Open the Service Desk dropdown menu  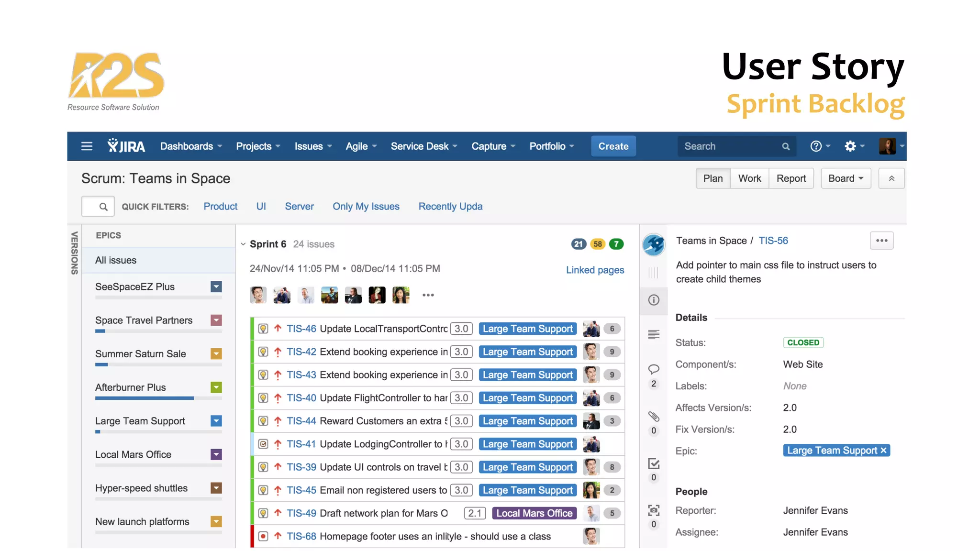click(x=424, y=146)
